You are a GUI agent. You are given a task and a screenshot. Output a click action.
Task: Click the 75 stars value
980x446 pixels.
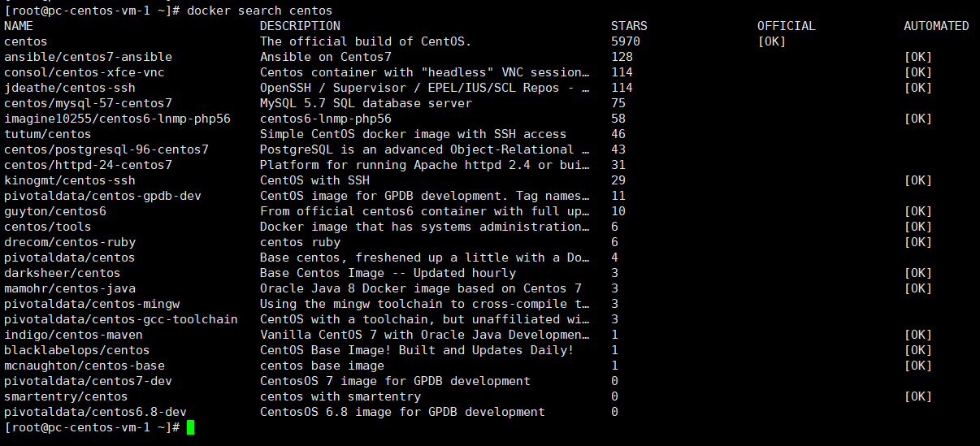[618, 103]
